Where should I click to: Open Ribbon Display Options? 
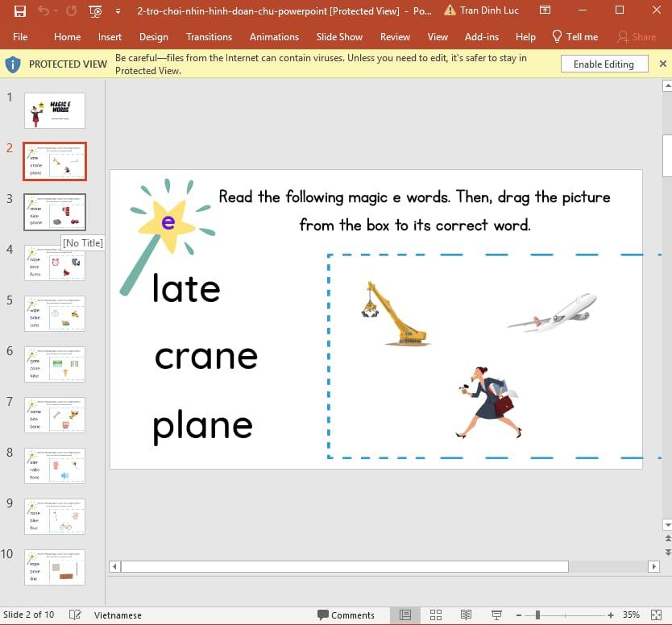tap(545, 10)
